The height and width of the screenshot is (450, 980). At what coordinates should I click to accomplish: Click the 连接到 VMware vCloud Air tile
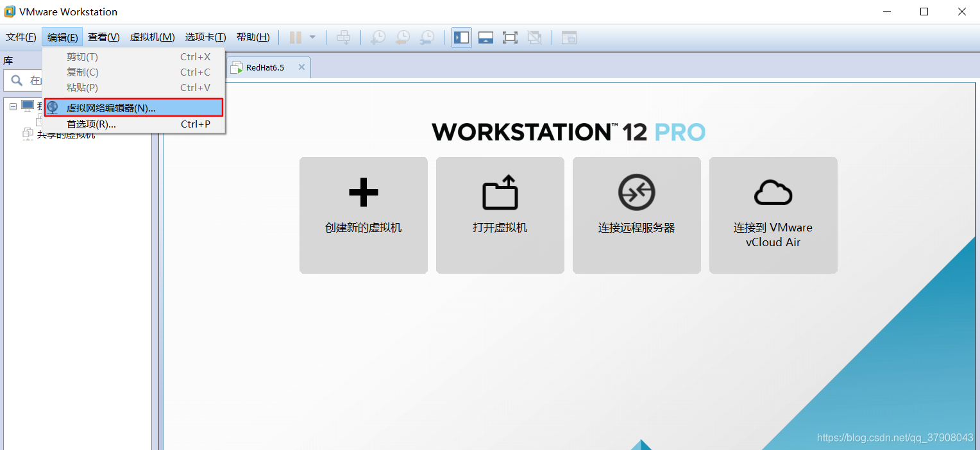[x=773, y=215]
